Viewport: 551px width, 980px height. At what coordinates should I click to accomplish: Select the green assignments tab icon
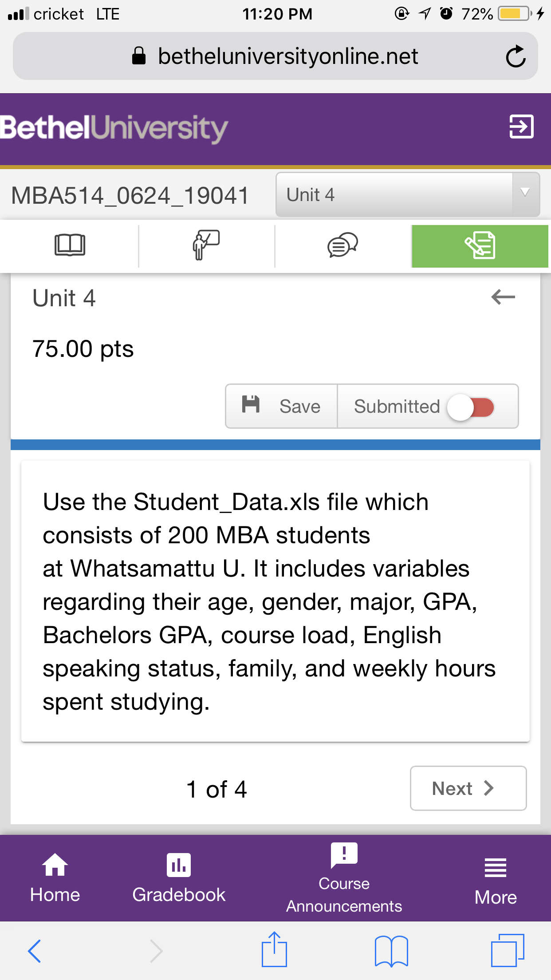(x=480, y=245)
